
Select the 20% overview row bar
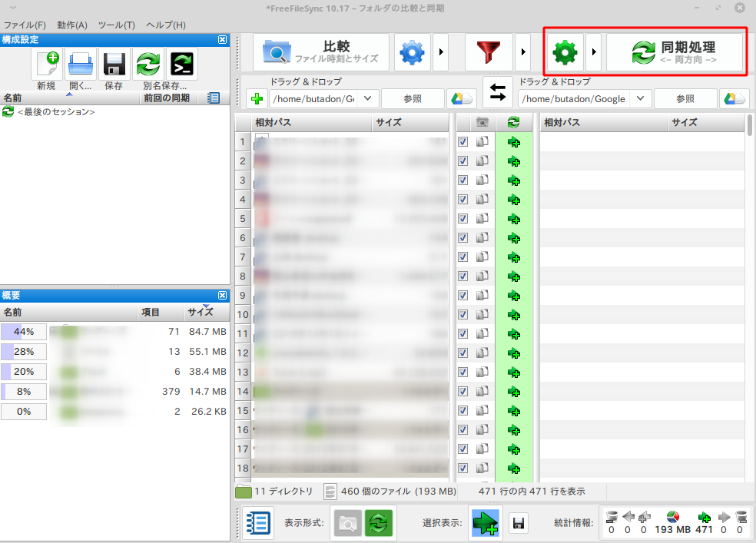24,372
